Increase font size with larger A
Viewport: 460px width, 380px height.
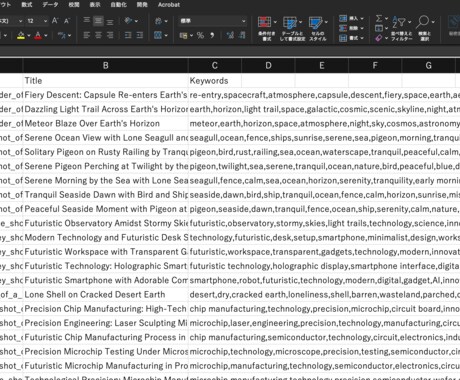(x=55, y=21)
